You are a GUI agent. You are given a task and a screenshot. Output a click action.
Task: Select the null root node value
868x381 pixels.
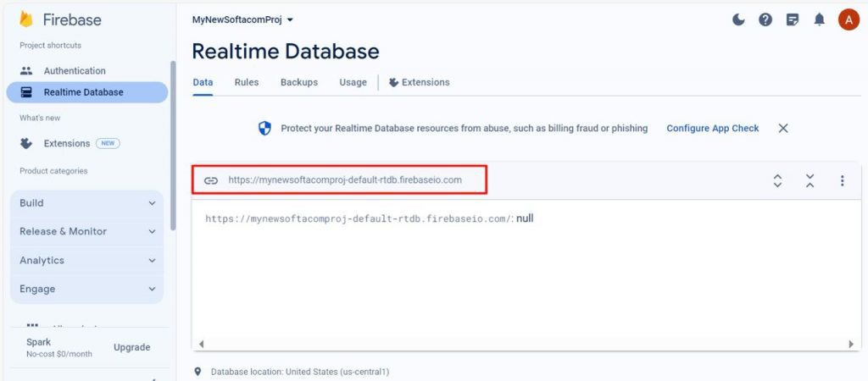[525, 218]
